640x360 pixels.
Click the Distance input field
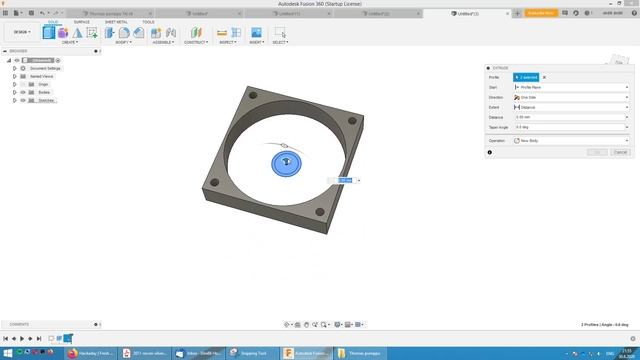point(569,117)
